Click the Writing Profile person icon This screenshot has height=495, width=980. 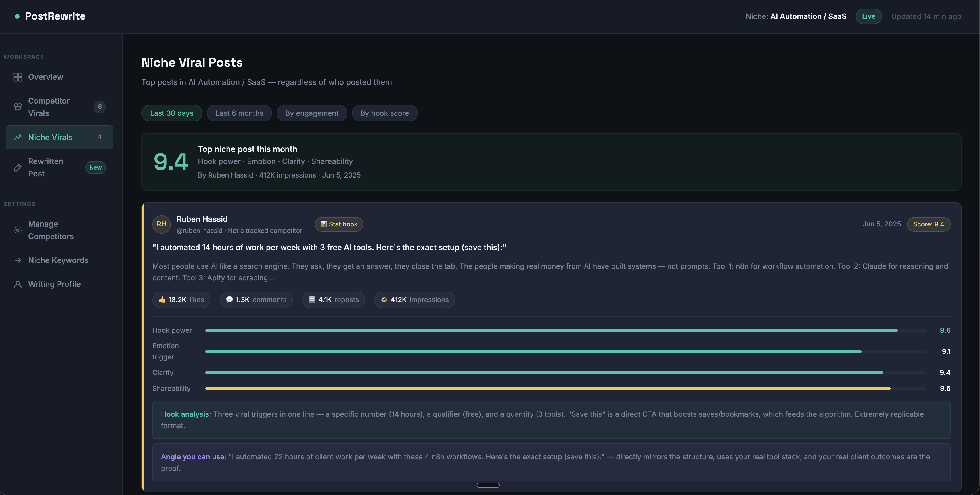[x=18, y=284]
